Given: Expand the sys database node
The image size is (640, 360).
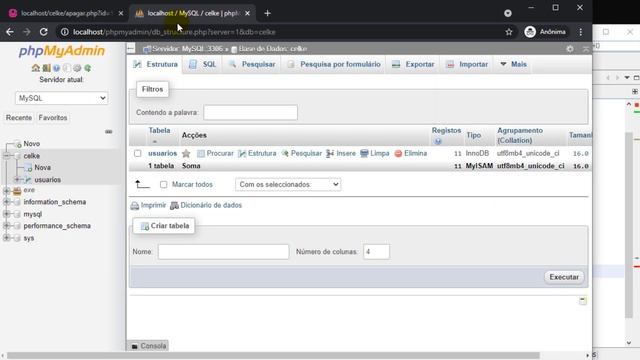Looking at the screenshot, I should [7, 238].
